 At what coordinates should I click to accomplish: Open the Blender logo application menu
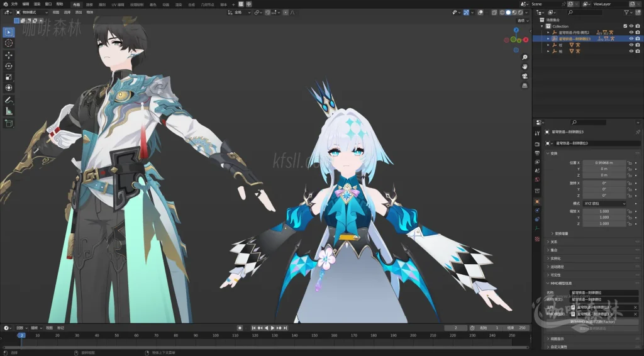point(5,4)
